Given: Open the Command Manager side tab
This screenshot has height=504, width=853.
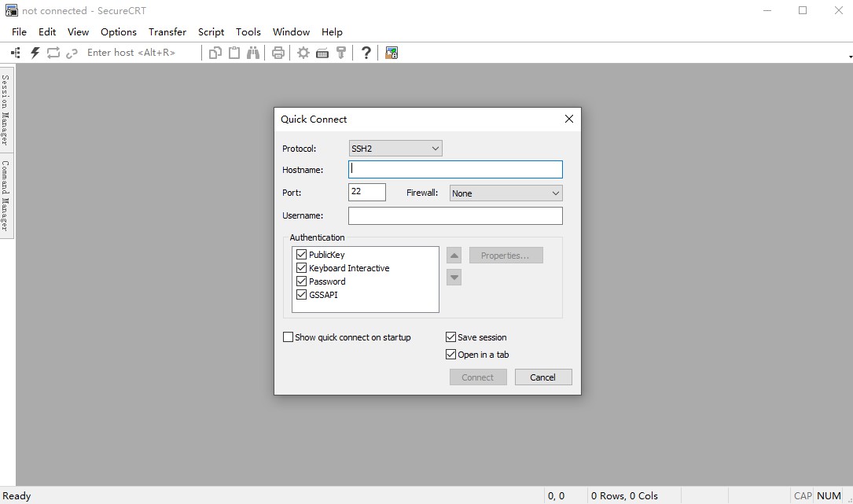Looking at the screenshot, I should point(6,196).
